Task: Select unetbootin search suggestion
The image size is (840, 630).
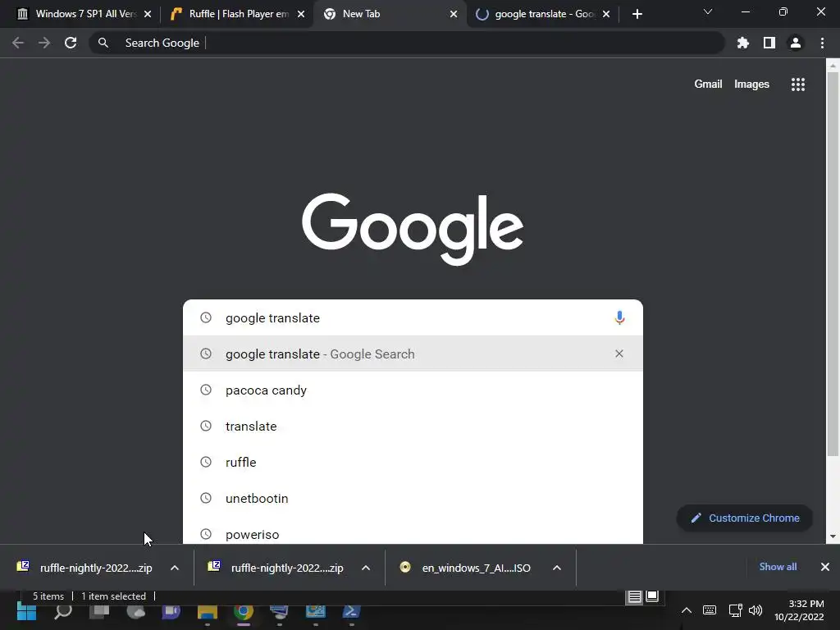Action: pyautogui.click(x=413, y=498)
